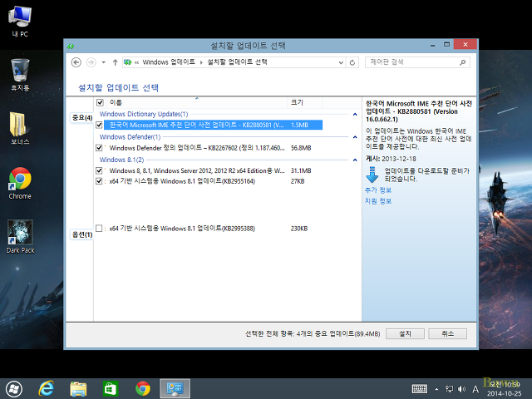Click Windows 업데이트 in the breadcrumb
This screenshot has width=532, height=399.
click(169, 62)
